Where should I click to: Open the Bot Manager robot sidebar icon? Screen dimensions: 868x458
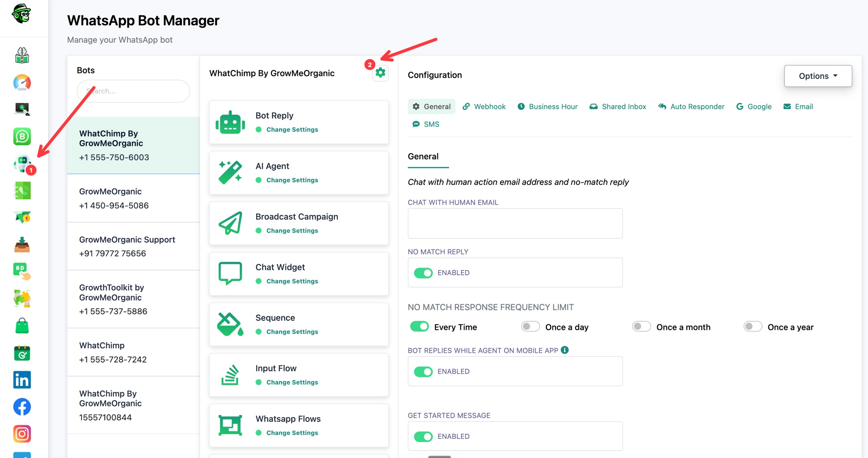click(x=22, y=164)
